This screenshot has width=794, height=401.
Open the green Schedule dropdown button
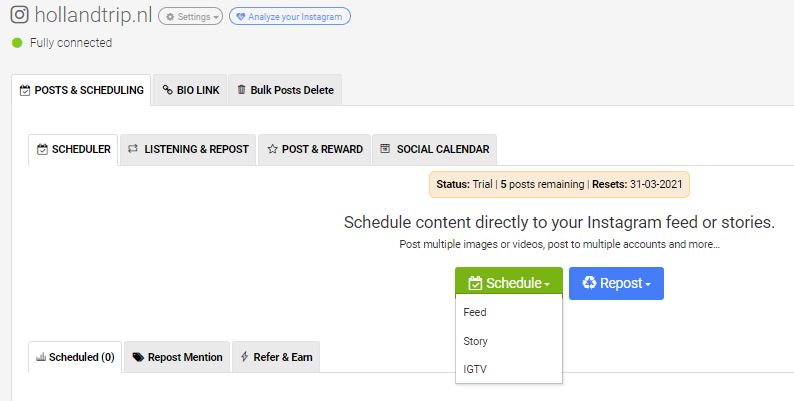tap(509, 283)
